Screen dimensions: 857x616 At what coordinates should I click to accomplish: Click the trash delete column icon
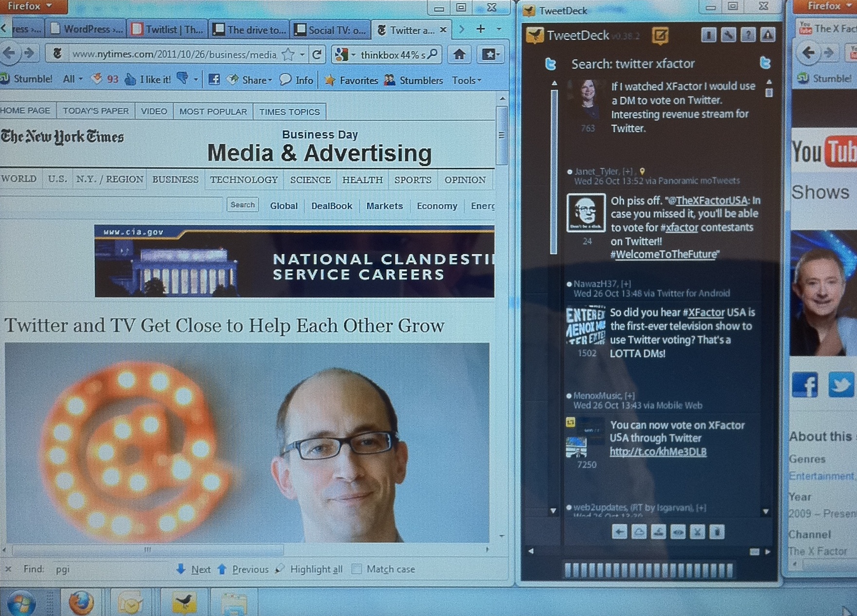(717, 532)
